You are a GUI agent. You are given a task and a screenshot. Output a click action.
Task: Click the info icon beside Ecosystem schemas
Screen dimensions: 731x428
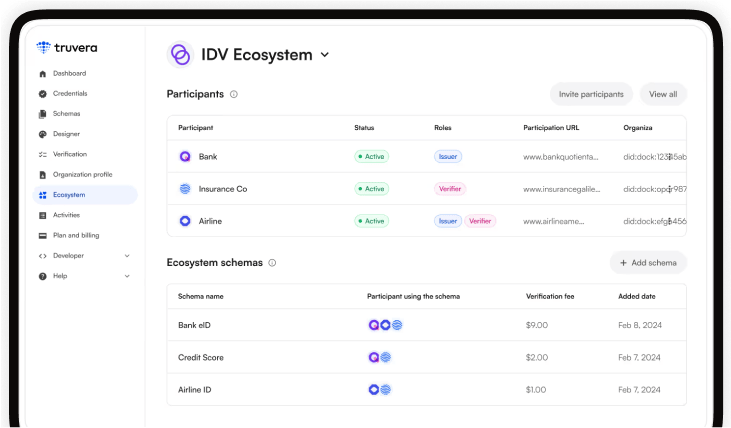coord(272,263)
